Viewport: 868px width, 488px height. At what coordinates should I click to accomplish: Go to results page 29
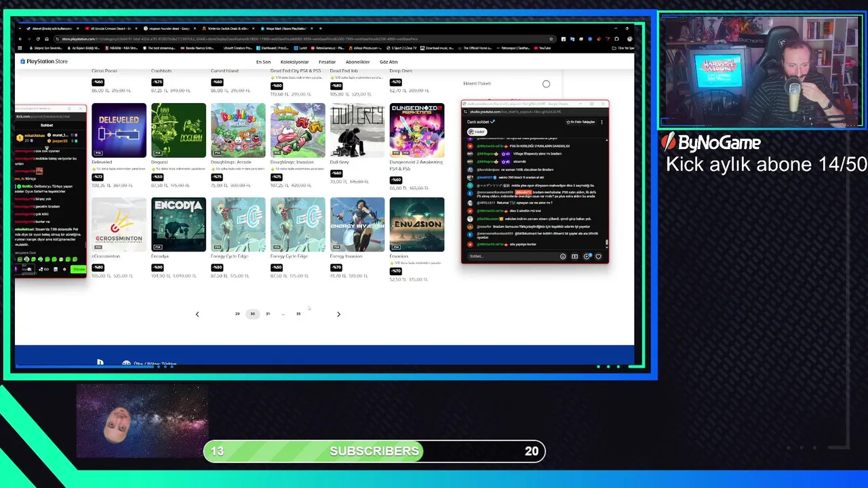(237, 314)
